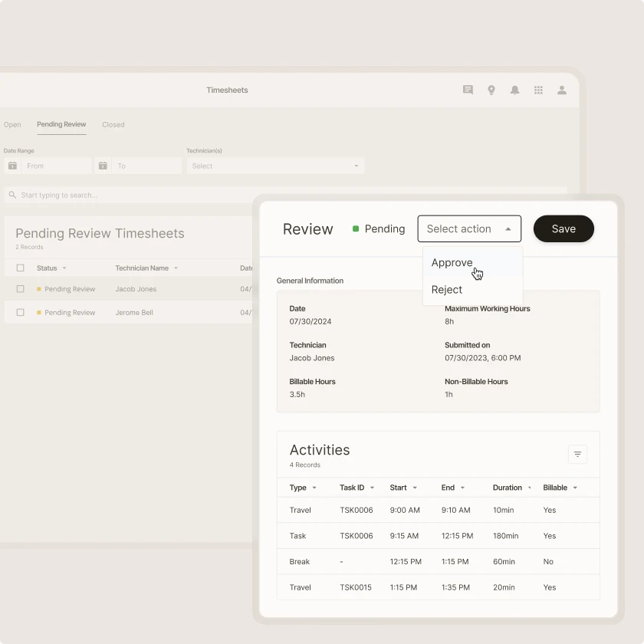Sort Activities by Duration column
This screenshot has width=644, height=644.
(x=530, y=488)
